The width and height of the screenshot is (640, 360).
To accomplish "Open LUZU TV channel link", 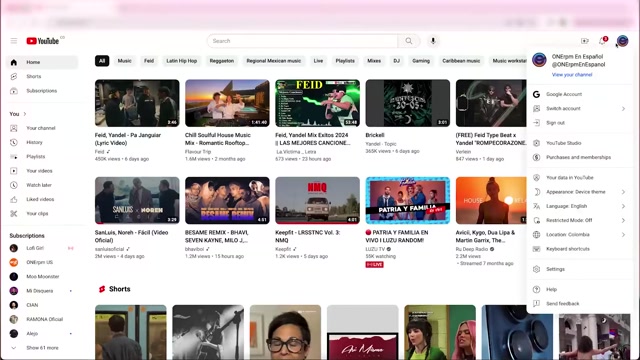I will pyautogui.click(x=375, y=249).
